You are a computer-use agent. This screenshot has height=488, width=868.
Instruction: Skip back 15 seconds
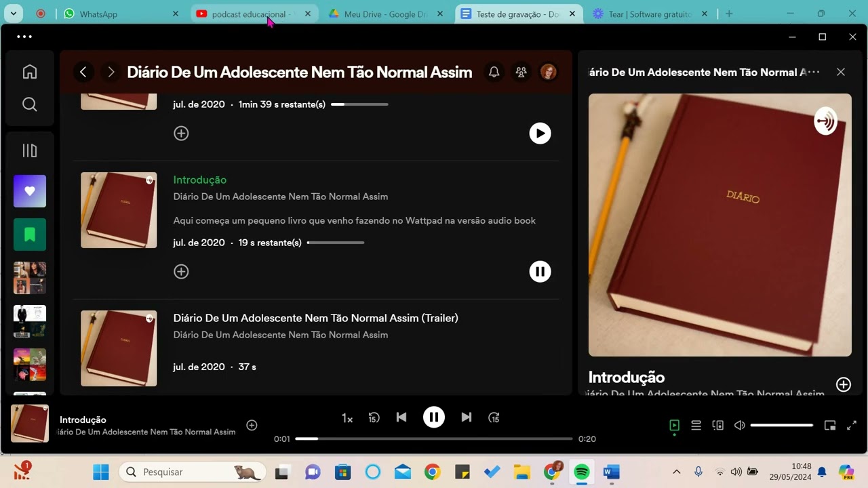click(374, 418)
